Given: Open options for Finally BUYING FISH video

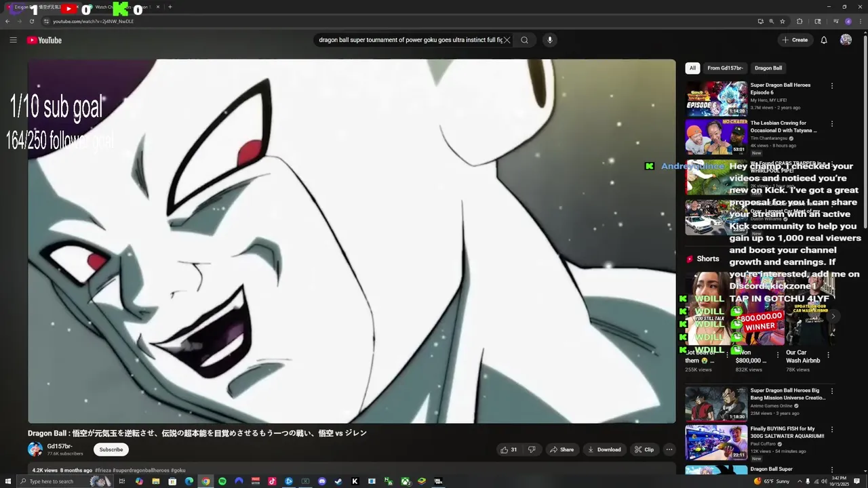Looking at the screenshot, I should 832,430.
